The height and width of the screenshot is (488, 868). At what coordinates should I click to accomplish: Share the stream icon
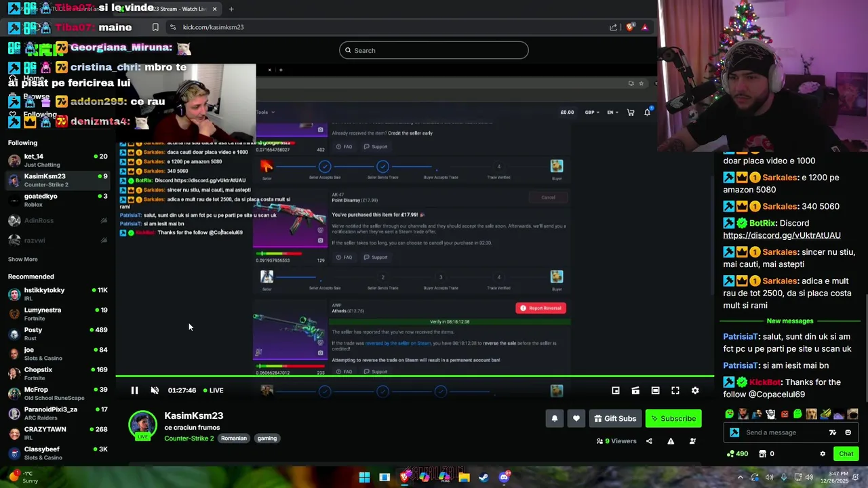pos(649,441)
